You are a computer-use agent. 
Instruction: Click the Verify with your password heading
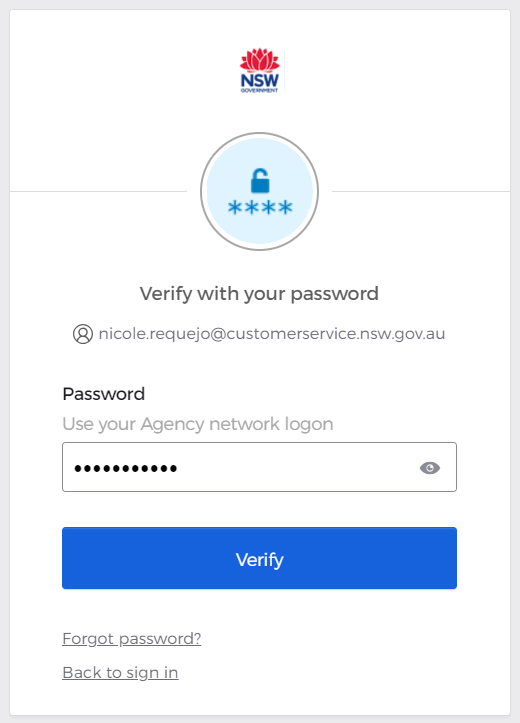click(260, 294)
